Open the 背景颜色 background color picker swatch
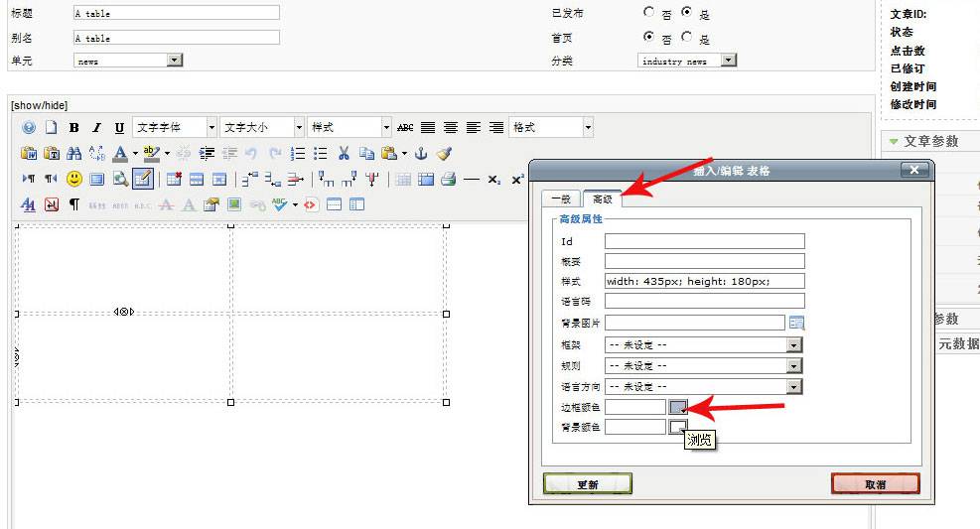This screenshot has height=529, width=980. click(678, 427)
